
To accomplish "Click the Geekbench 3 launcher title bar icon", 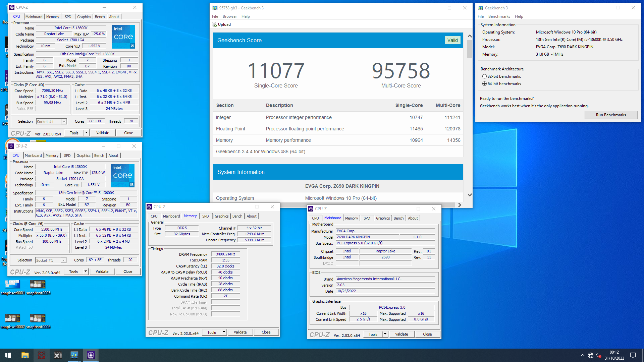I will tap(481, 8).
